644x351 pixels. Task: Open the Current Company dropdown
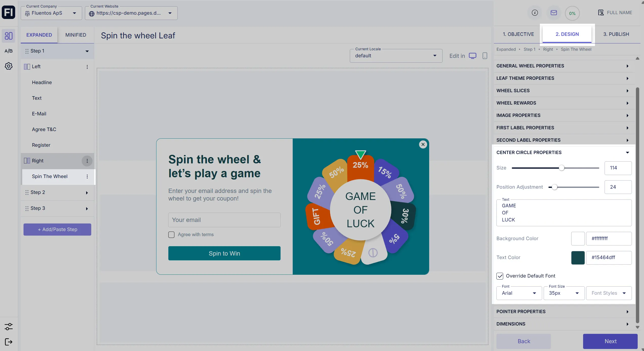(x=51, y=13)
